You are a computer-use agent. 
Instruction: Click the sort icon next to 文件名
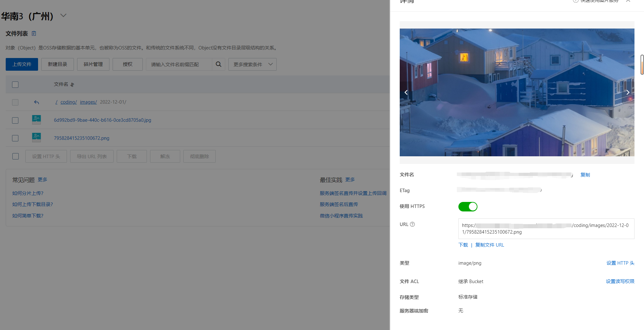pyautogui.click(x=72, y=85)
